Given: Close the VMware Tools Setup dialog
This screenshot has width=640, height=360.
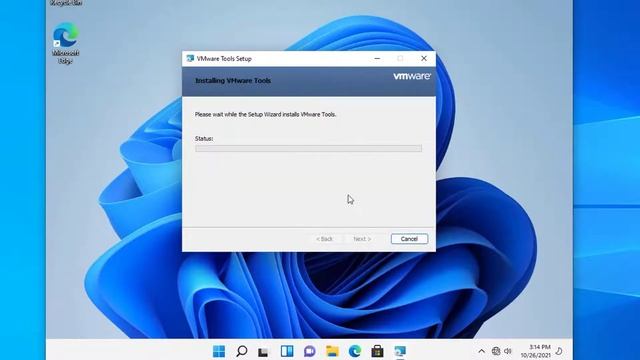Looking at the screenshot, I should click(424, 59).
